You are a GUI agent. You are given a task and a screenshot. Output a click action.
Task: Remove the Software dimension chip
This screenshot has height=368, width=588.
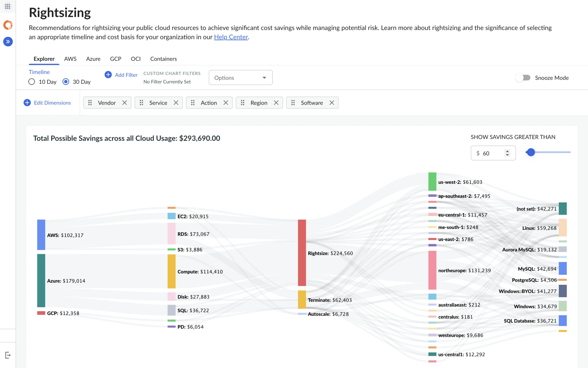click(332, 103)
